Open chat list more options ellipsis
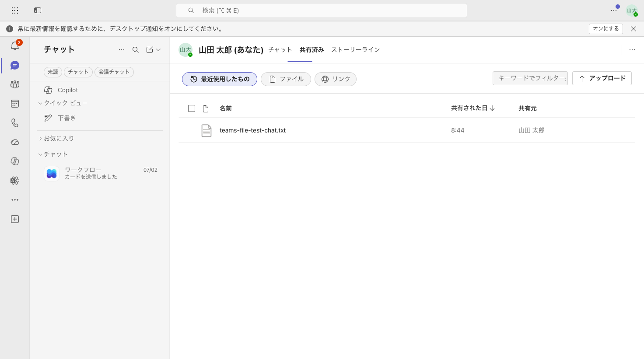 (x=122, y=50)
